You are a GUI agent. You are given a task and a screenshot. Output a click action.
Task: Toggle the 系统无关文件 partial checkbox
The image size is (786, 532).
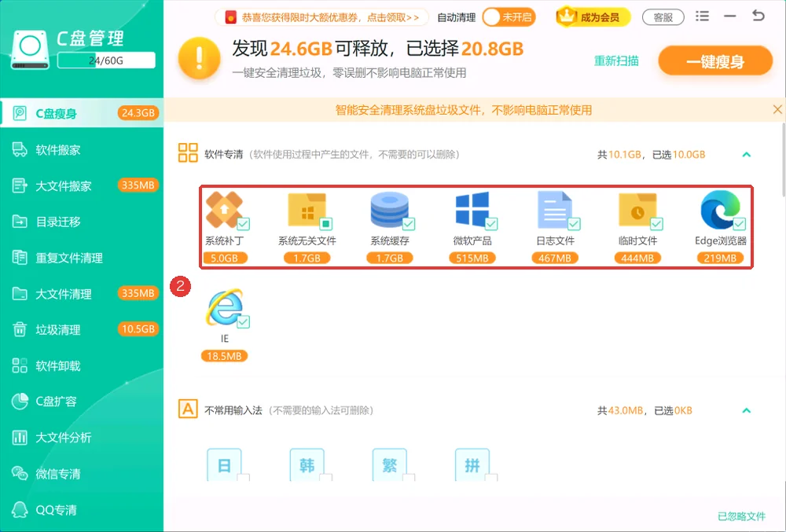[x=326, y=223]
